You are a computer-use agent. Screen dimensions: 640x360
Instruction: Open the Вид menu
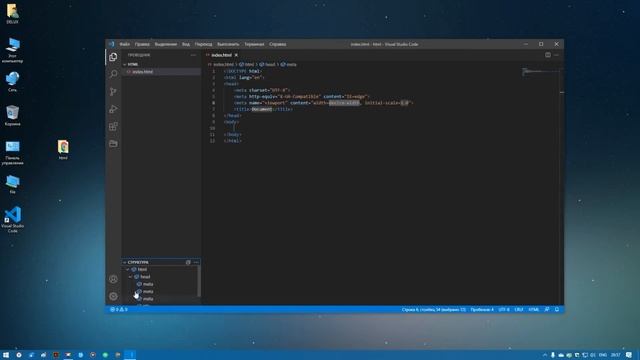186,44
